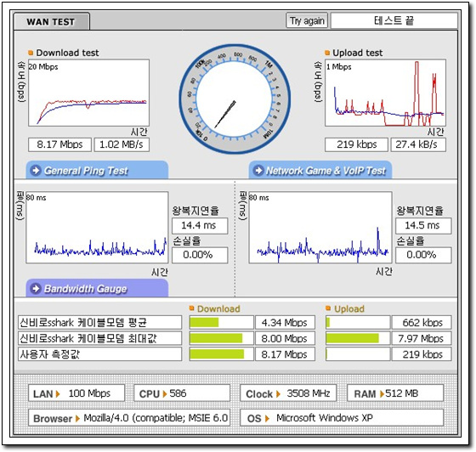The width and height of the screenshot is (476, 452).
Task: Click the 8.17 Mbps download bar in the gauge
Action: click(221, 354)
